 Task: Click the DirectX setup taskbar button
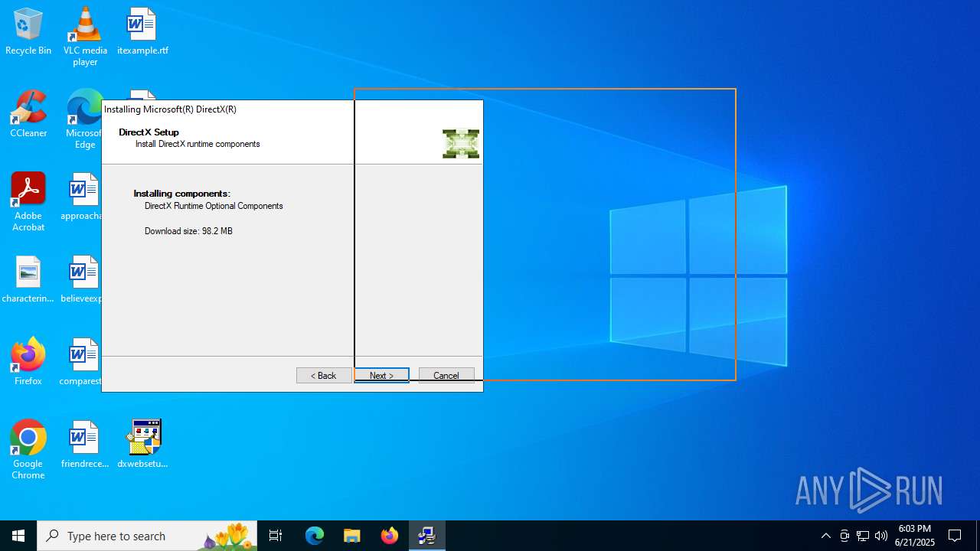[426, 536]
